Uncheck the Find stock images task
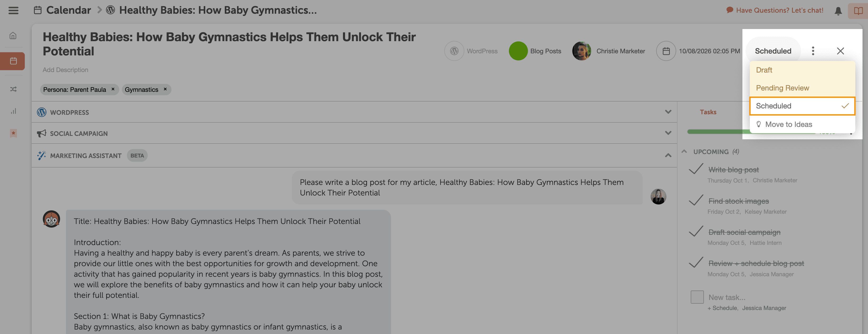868x334 pixels. 696,200
